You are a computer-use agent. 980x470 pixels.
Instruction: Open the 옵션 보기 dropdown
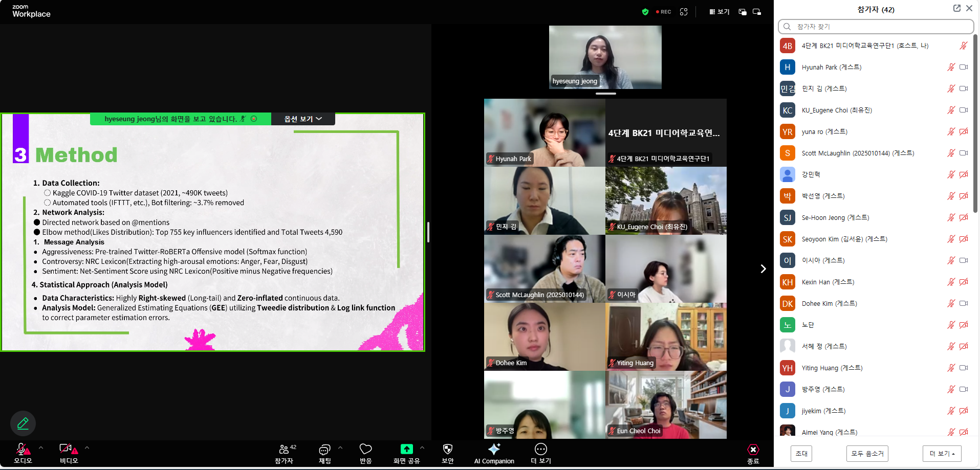[x=303, y=119]
